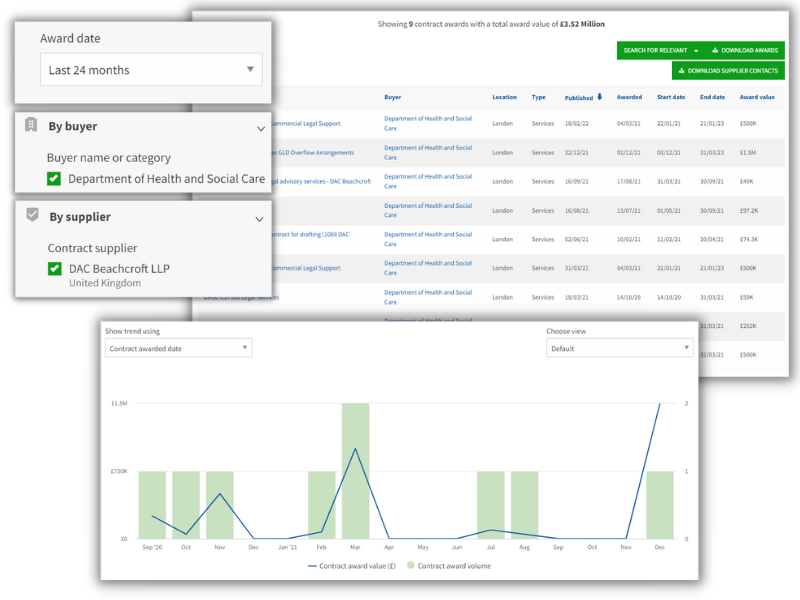
Task: Sort the table by Buyer column header
Action: coord(393,97)
